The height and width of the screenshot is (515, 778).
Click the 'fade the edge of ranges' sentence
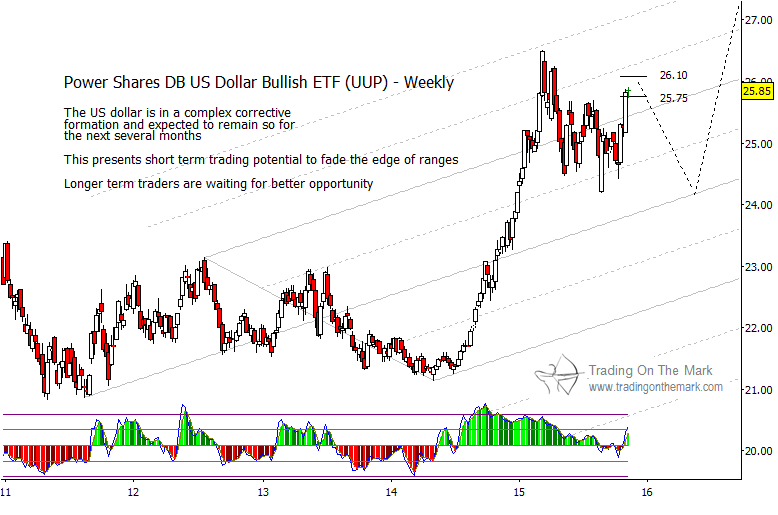coord(261,160)
